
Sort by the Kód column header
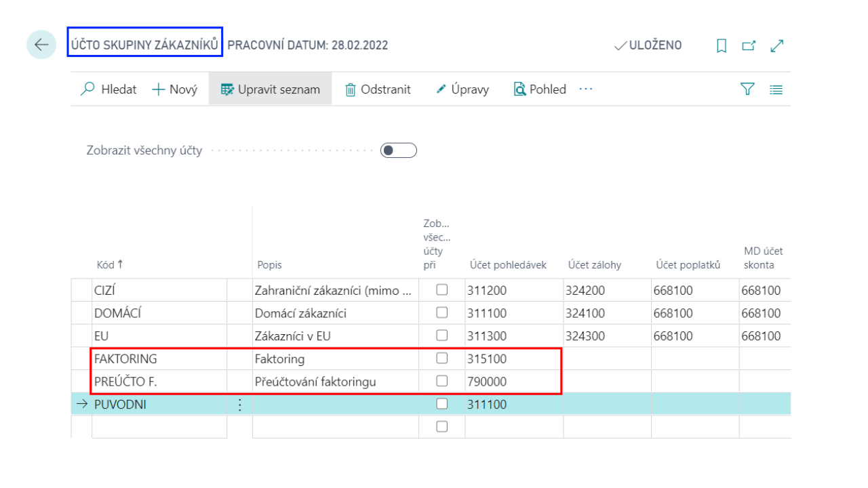(105, 265)
